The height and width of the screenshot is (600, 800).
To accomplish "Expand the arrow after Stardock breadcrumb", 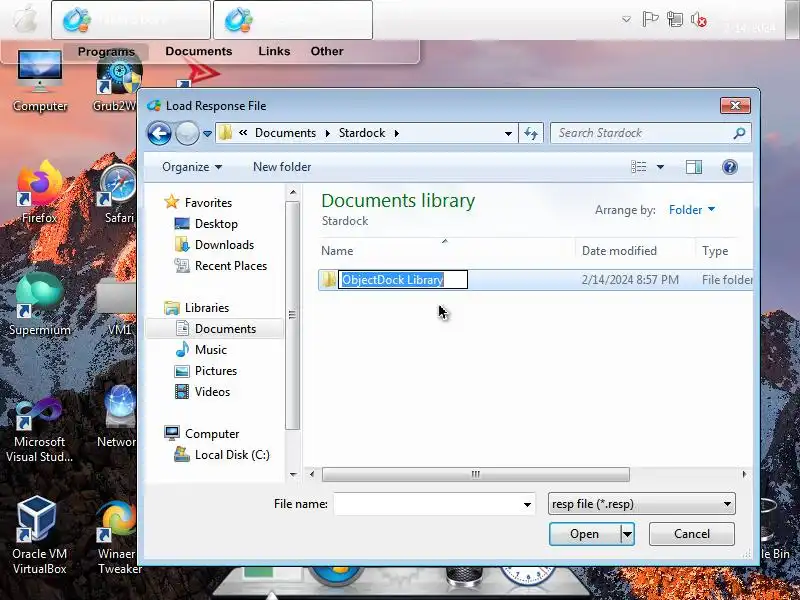I will pyautogui.click(x=396, y=133).
